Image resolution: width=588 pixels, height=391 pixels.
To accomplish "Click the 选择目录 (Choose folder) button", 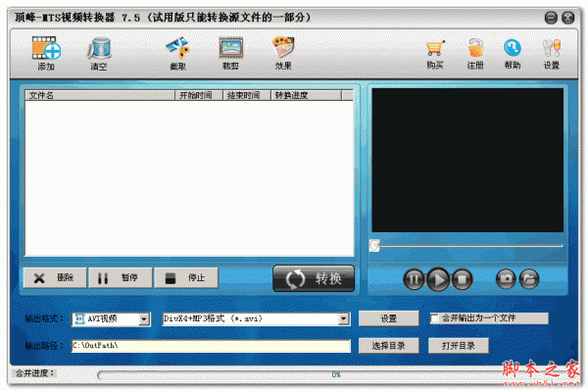I will (388, 346).
